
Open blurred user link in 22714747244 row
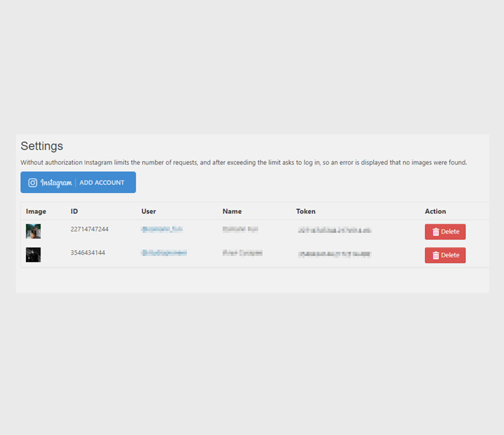[x=162, y=229]
